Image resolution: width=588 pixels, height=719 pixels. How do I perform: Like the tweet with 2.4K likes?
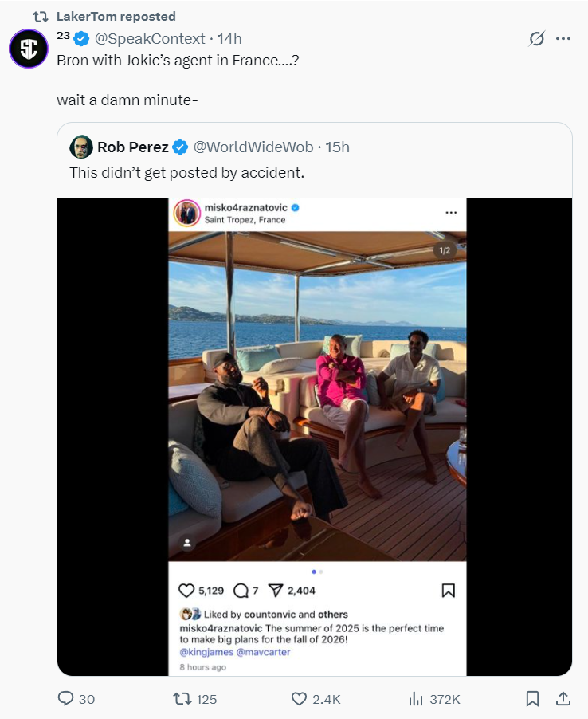[299, 699]
